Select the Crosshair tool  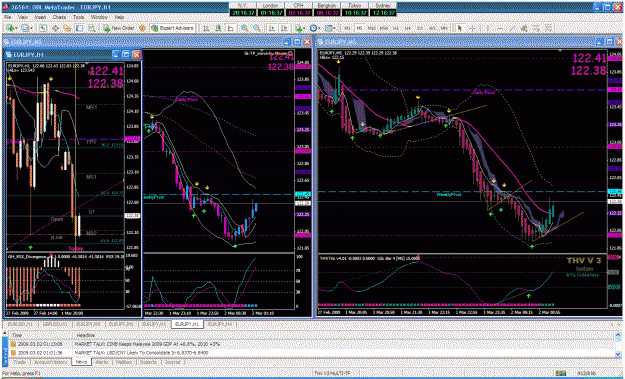click(472, 28)
